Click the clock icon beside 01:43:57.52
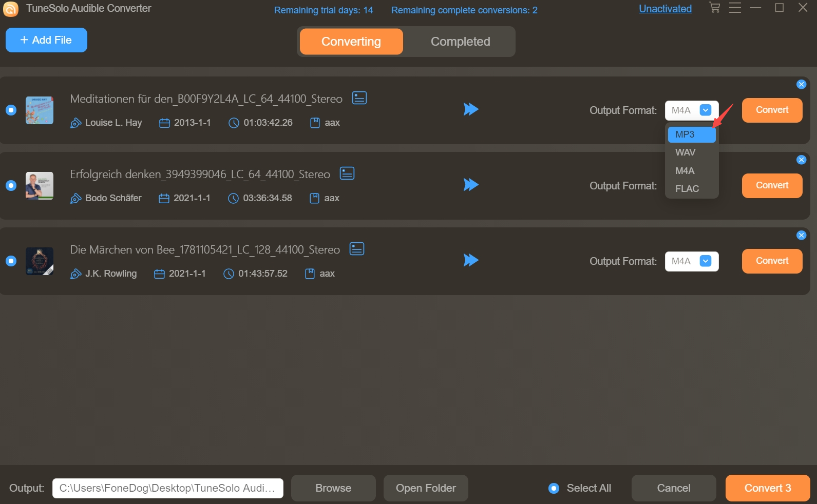Image resolution: width=817 pixels, height=504 pixels. point(229,274)
